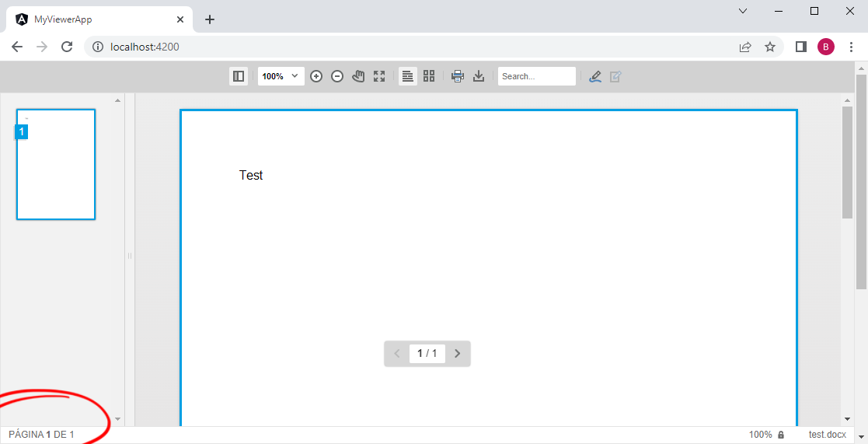Viewport: 868px width, 444px height.
Task: Click the 1 / 1 page number field
Action: point(427,353)
